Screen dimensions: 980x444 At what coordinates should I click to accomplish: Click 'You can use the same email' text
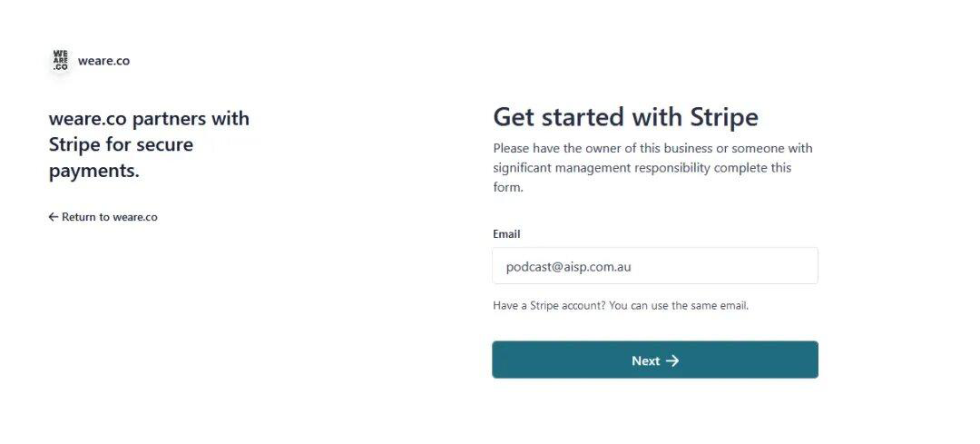point(679,306)
